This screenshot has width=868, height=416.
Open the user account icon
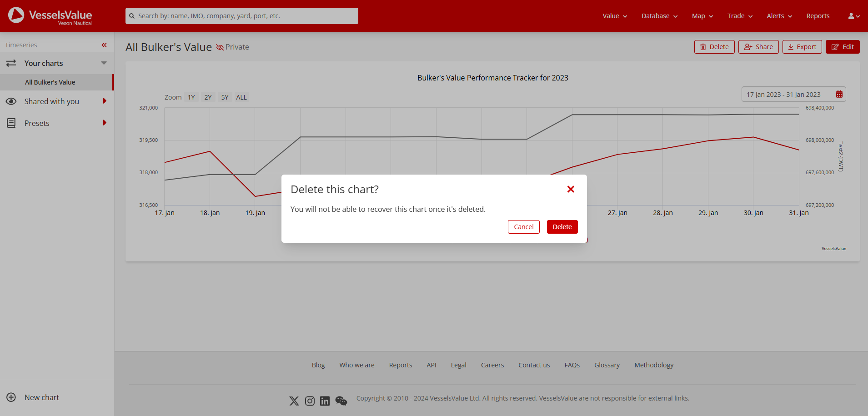pyautogui.click(x=853, y=15)
